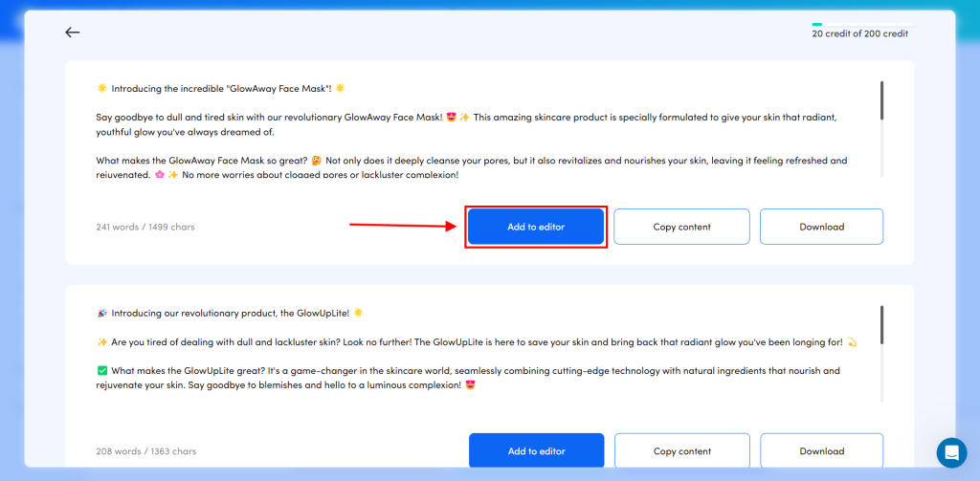Copy content of the GlowAway Face Mask result
This screenshot has width=980, height=481.
tap(681, 227)
